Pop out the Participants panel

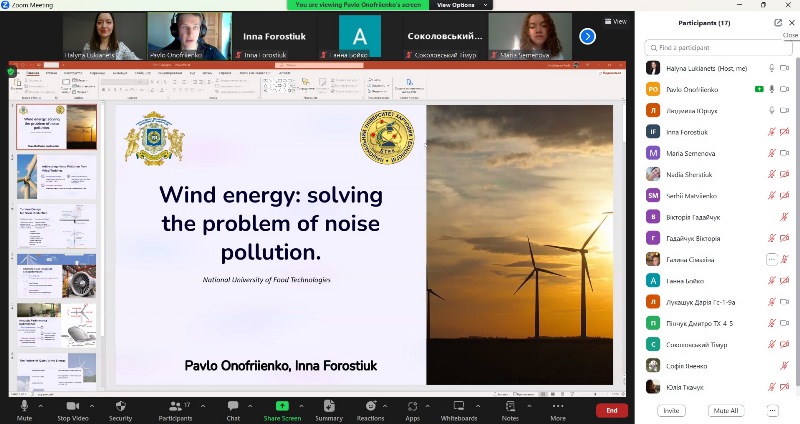778,22
